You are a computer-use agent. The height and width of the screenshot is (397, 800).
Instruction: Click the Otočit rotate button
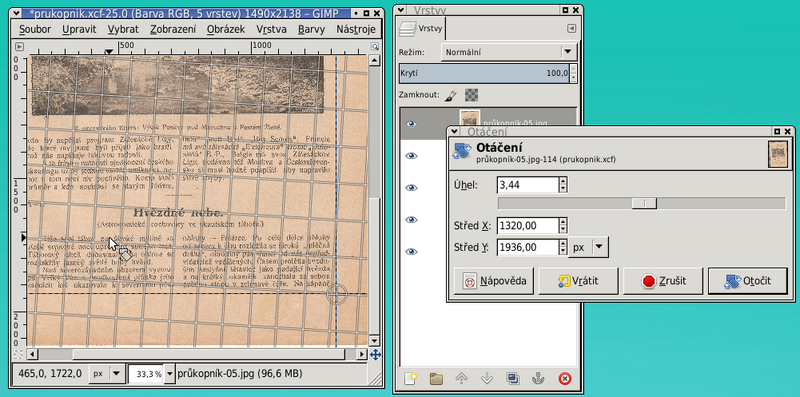tap(748, 281)
